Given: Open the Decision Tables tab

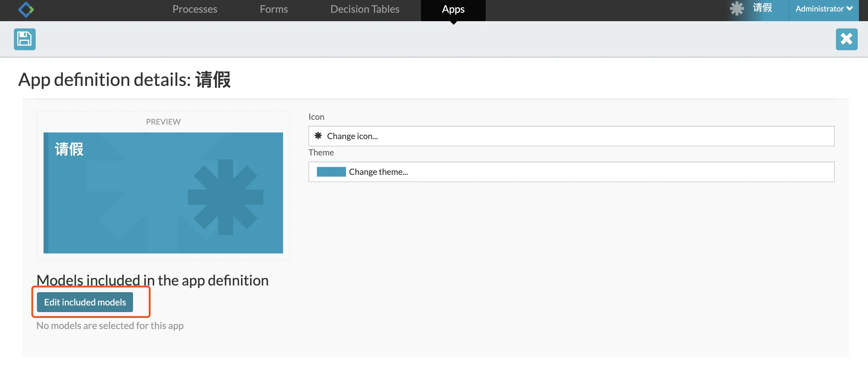Looking at the screenshot, I should [364, 9].
